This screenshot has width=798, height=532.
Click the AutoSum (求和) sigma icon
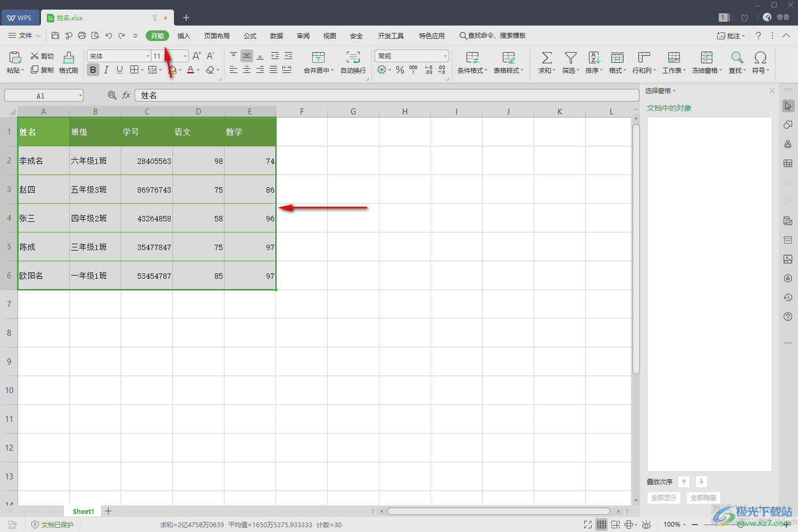tap(546, 57)
